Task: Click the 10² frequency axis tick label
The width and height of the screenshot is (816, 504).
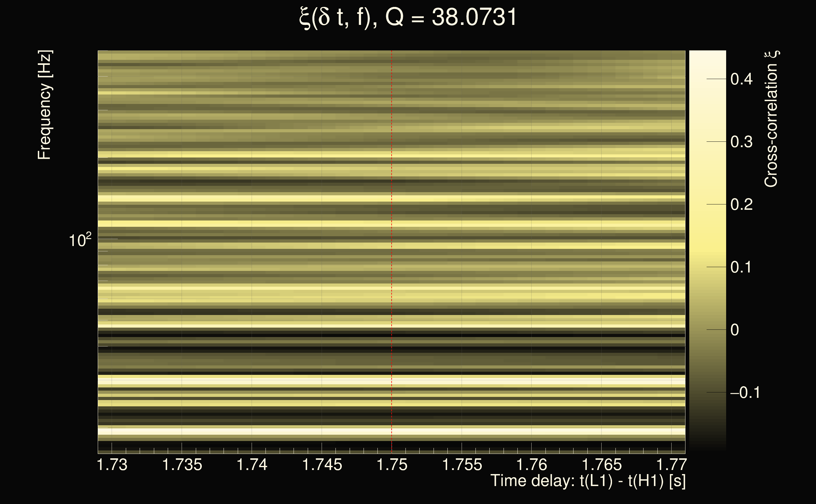Action: tap(80, 240)
